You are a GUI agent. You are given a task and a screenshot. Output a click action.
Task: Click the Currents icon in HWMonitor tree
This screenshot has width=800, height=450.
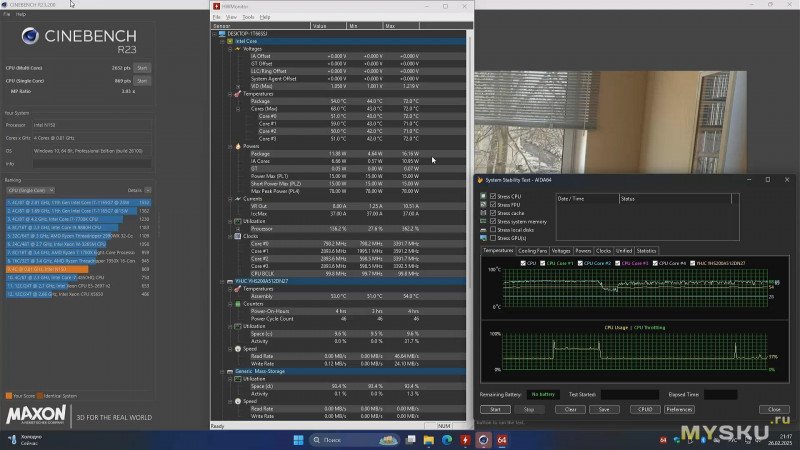[238, 199]
